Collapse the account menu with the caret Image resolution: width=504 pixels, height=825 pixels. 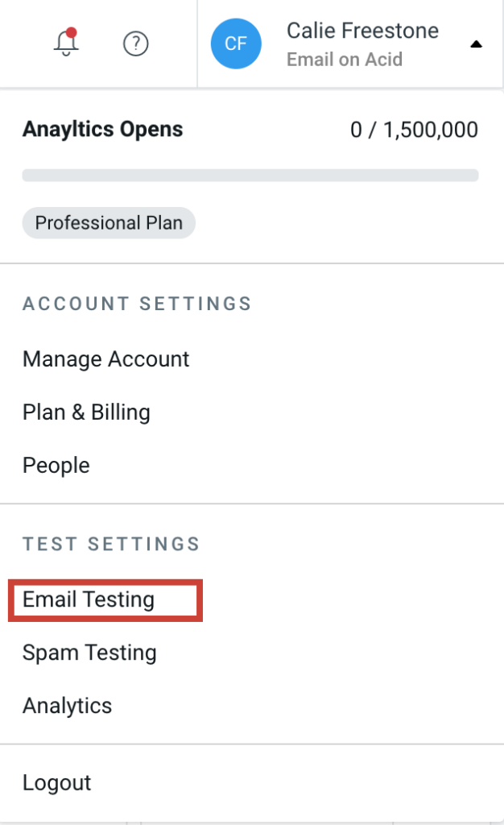click(477, 45)
